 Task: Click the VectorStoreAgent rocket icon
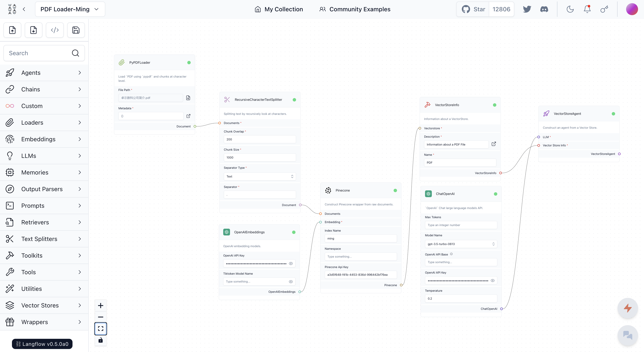pos(546,114)
